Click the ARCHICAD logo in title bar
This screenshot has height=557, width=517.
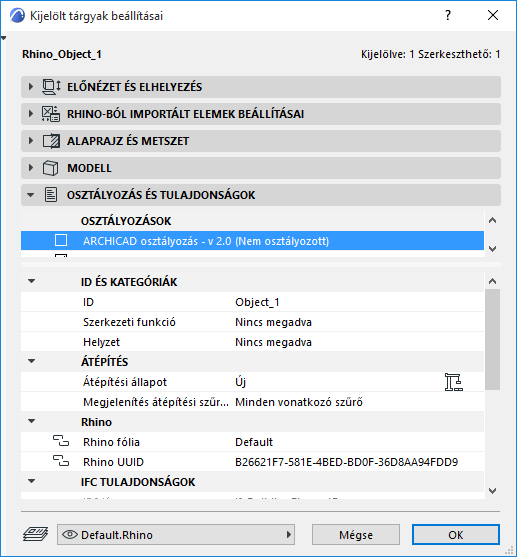pyautogui.click(x=17, y=16)
